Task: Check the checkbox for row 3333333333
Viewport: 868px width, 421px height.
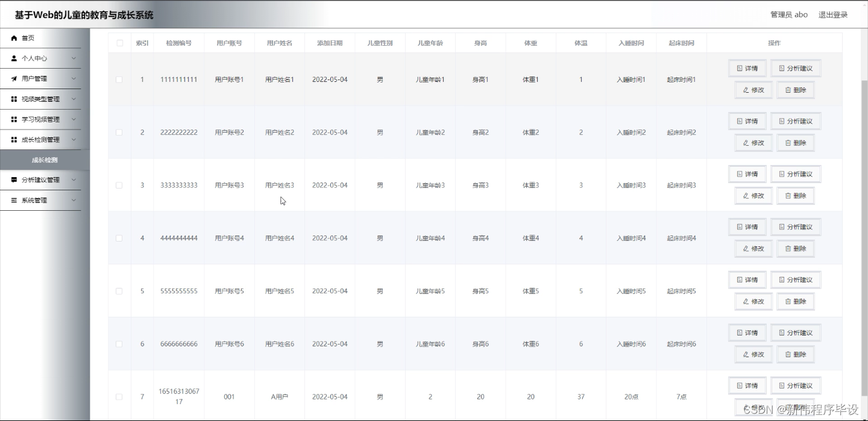Action: pos(119,186)
